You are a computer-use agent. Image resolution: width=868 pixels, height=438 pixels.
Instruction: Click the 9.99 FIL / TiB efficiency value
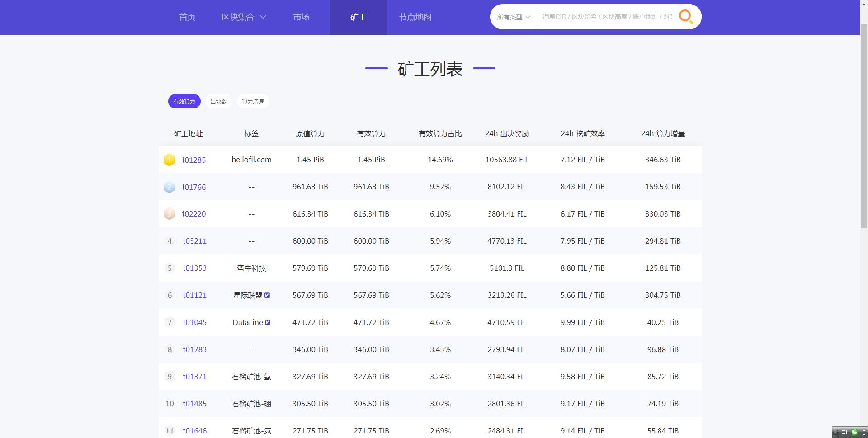(583, 322)
